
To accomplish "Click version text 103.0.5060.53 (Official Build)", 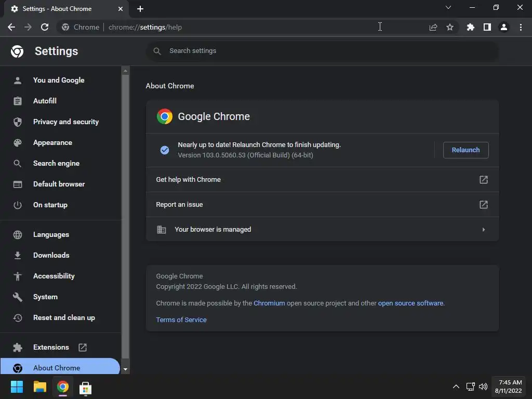I will (x=245, y=155).
